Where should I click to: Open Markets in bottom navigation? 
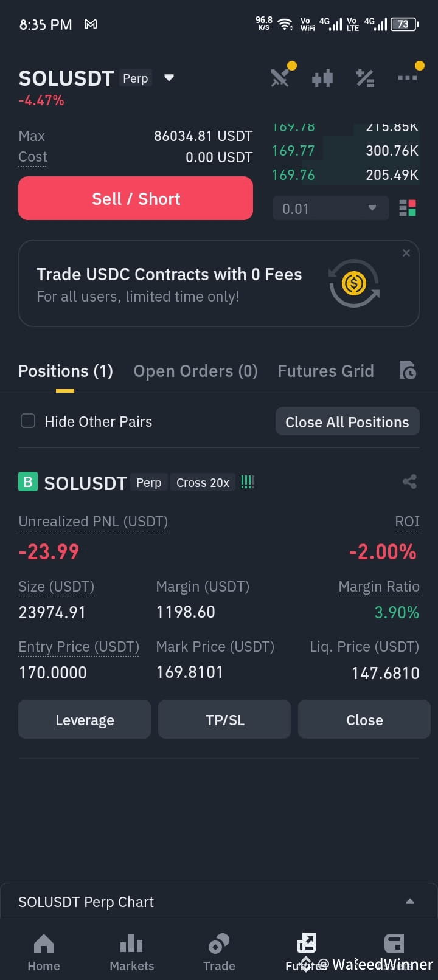(131, 953)
